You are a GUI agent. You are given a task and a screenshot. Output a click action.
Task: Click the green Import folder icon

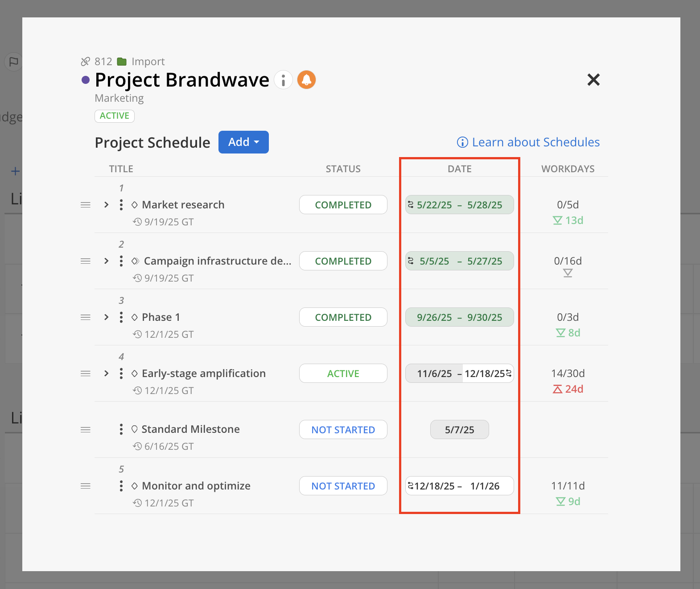[122, 62]
